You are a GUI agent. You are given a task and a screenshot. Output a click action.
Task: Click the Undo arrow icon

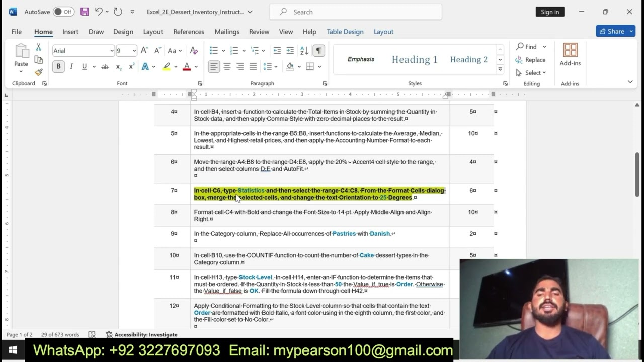pos(99,12)
